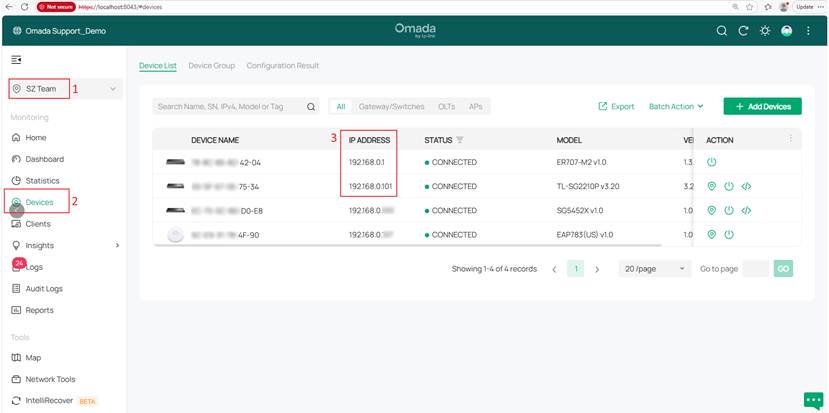Click the Export link

616,106
